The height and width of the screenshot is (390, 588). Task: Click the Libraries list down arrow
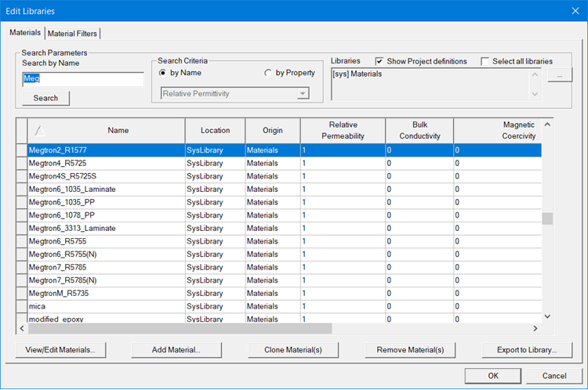pyautogui.click(x=535, y=94)
